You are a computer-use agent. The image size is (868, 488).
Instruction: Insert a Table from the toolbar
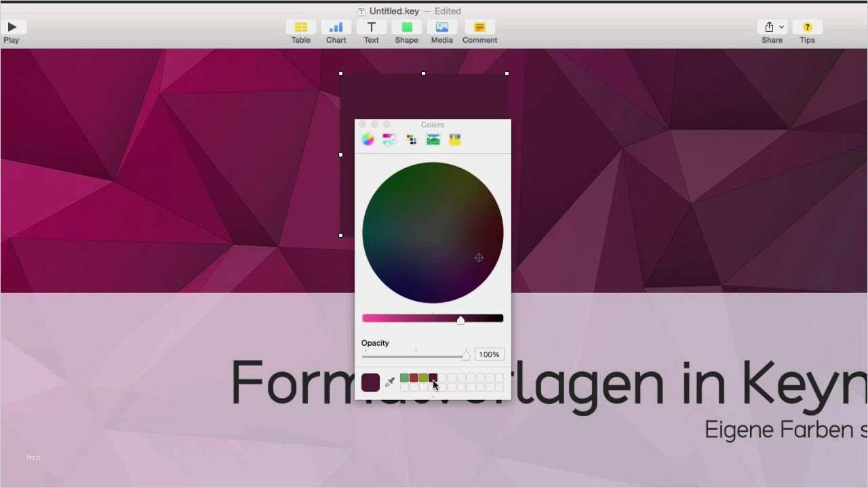tap(300, 27)
